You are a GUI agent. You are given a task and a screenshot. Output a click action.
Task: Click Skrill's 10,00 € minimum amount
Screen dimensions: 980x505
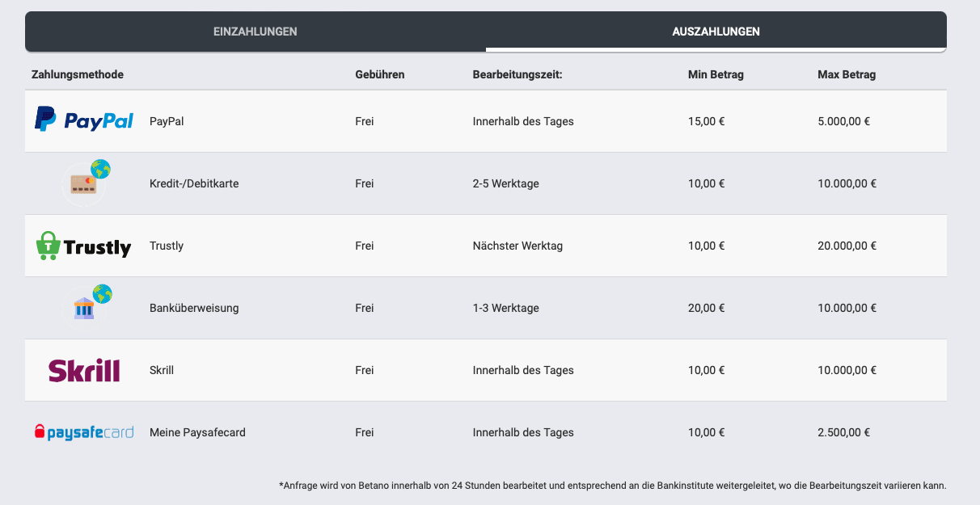tap(706, 370)
